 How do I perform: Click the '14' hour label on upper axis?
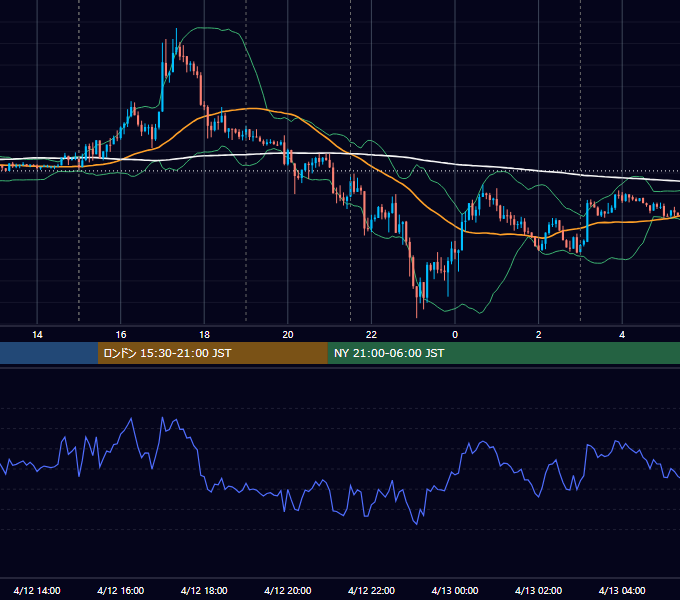(x=37, y=335)
